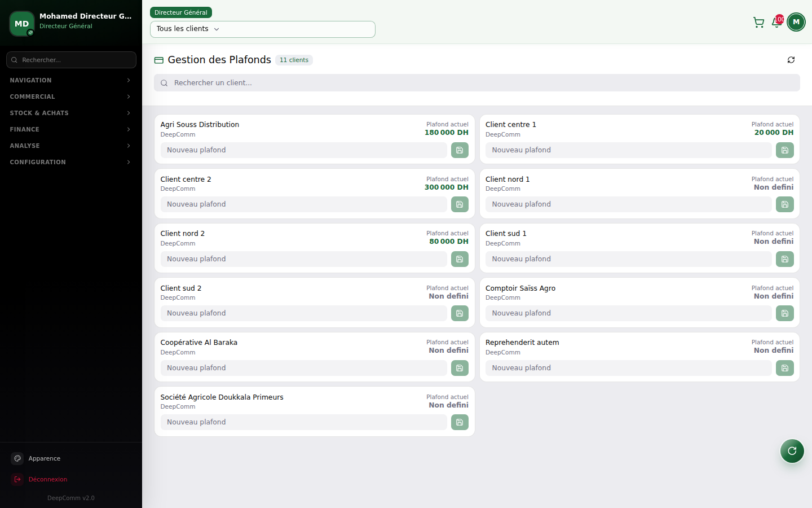Expand the ANALYSE section
This screenshot has width=812, height=508.
(x=71, y=146)
